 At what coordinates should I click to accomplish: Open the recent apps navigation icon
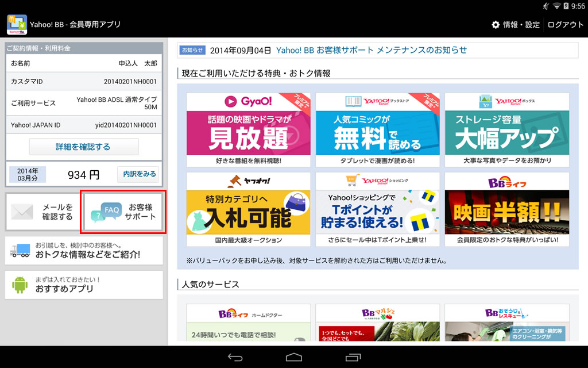coord(353,357)
